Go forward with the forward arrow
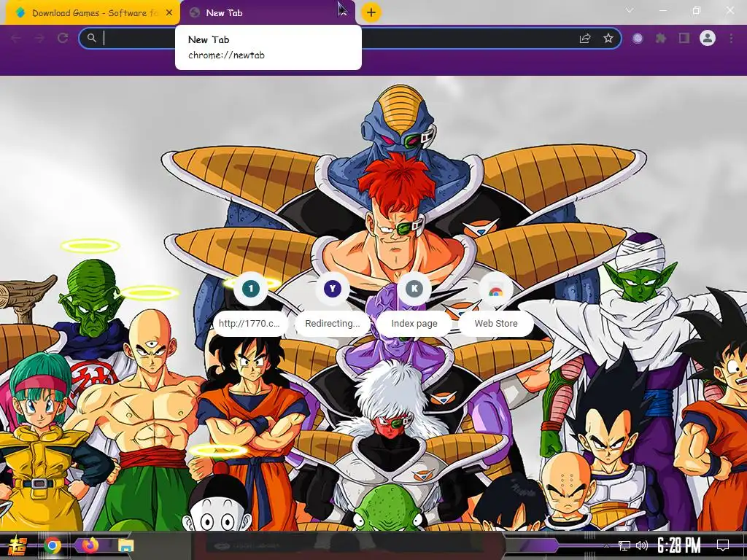The width and height of the screenshot is (747, 560). coord(39,38)
